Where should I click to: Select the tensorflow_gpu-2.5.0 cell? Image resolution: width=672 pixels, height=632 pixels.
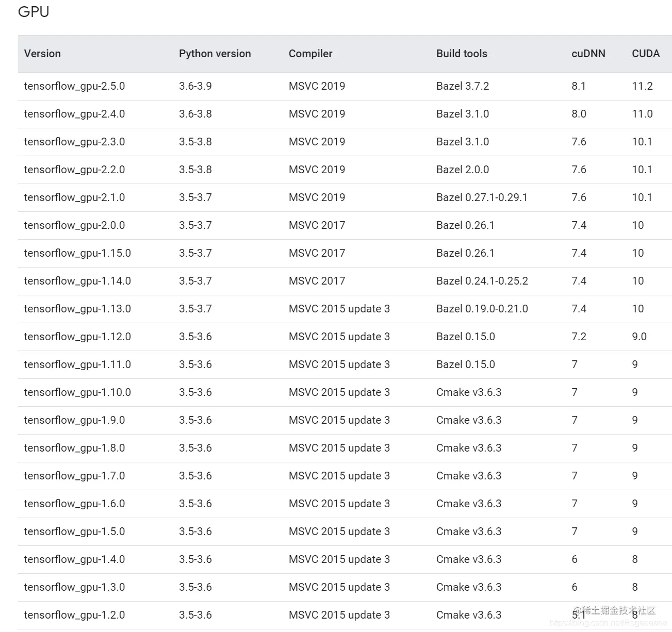(74, 86)
